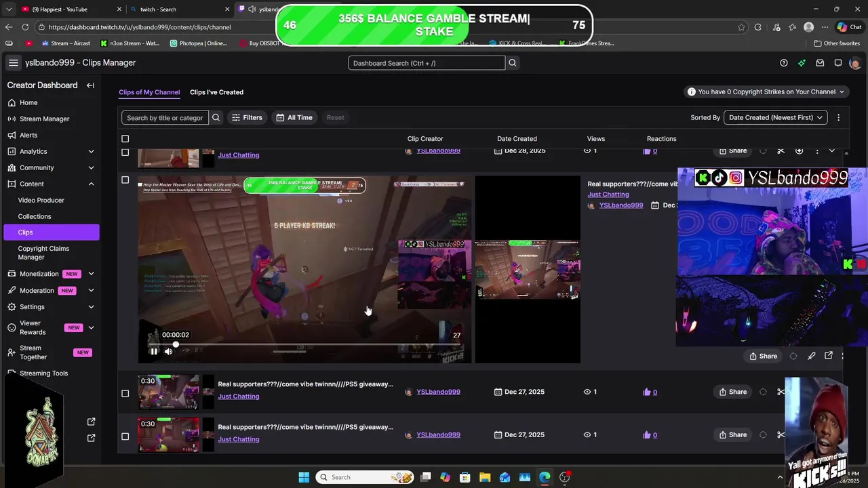Open the hamburger menu beside Clips Manager
868x488 pixels.
click(x=13, y=62)
